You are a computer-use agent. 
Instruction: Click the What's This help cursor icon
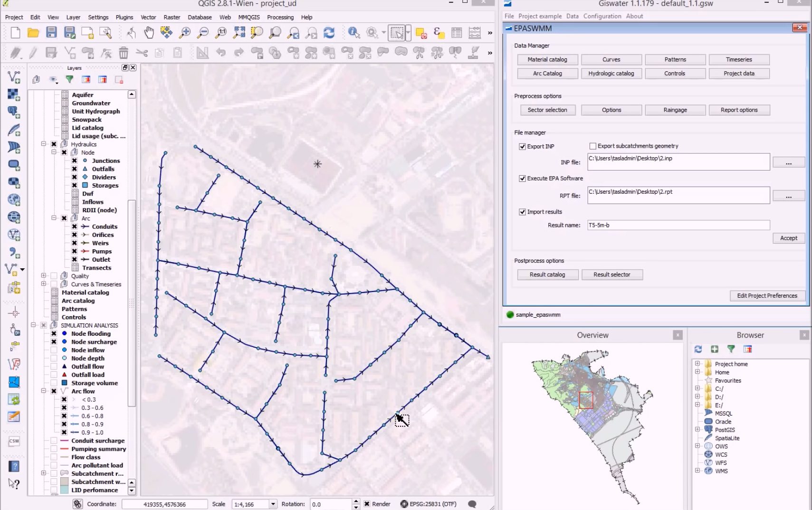(x=14, y=484)
